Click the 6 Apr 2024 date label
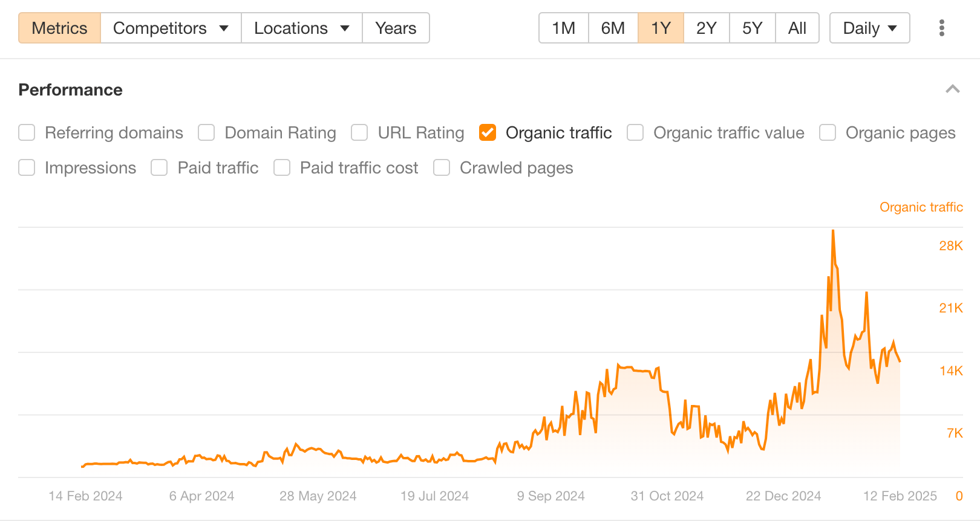 tap(201, 496)
